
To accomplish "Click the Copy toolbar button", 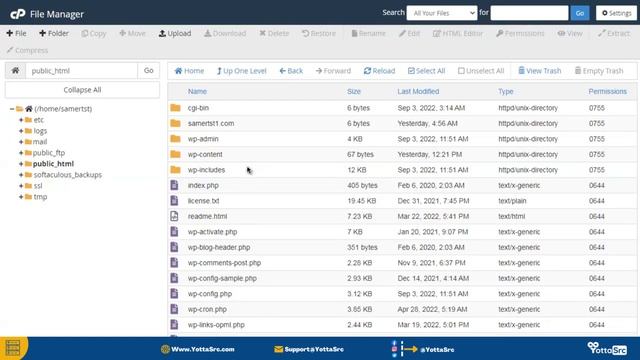I will coord(93,33).
